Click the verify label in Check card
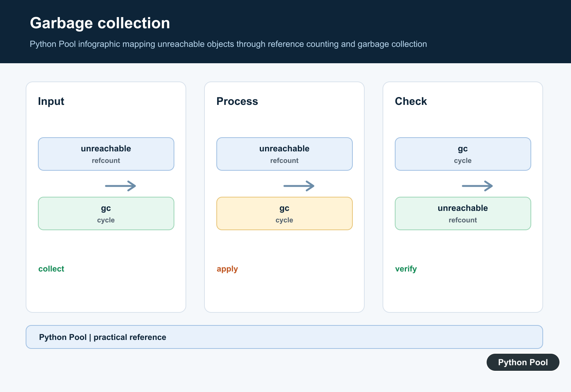Screen dimensions: 571x392 pyautogui.click(x=406, y=269)
